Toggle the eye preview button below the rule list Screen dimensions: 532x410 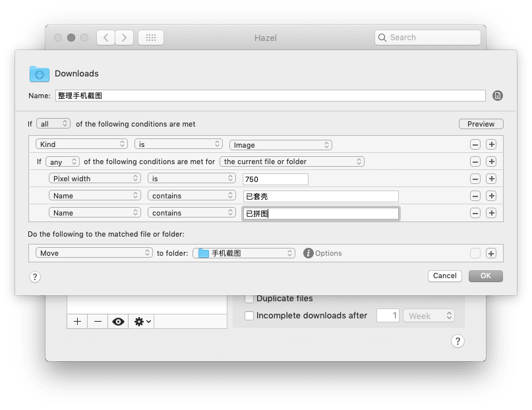(118, 321)
